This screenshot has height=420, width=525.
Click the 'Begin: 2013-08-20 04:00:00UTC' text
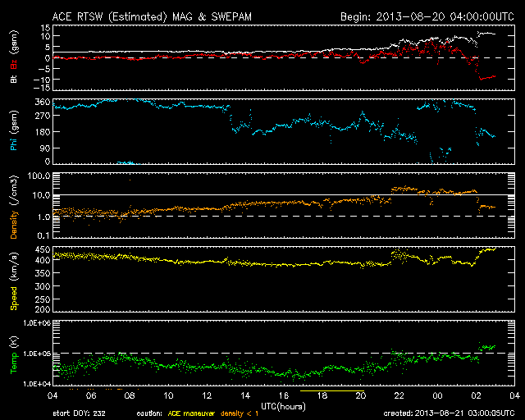tap(427, 16)
